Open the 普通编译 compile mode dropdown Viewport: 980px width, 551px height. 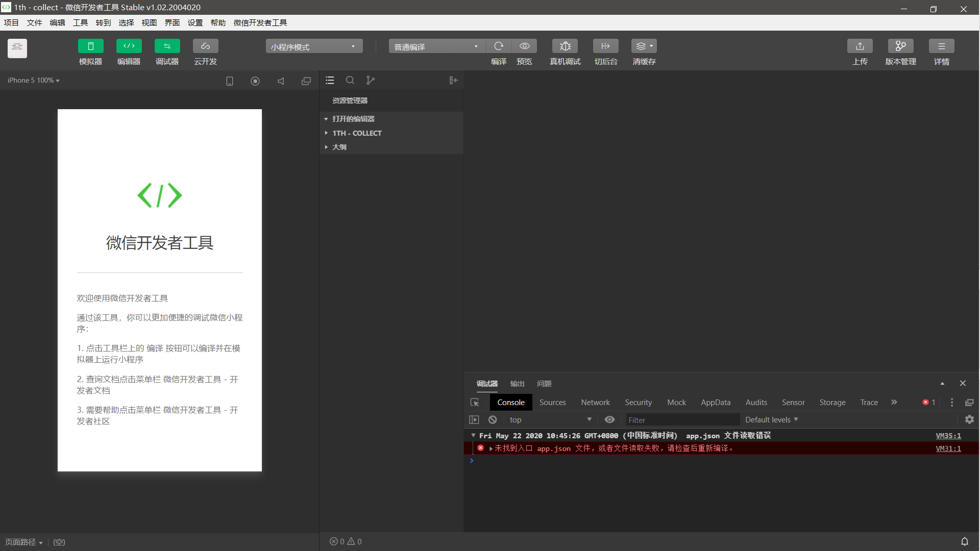[x=437, y=46]
